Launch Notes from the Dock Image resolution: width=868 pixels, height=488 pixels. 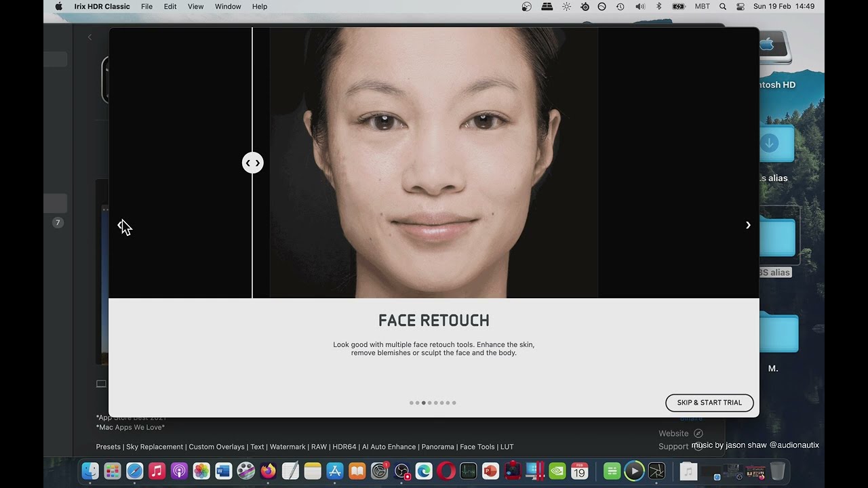coord(313,471)
